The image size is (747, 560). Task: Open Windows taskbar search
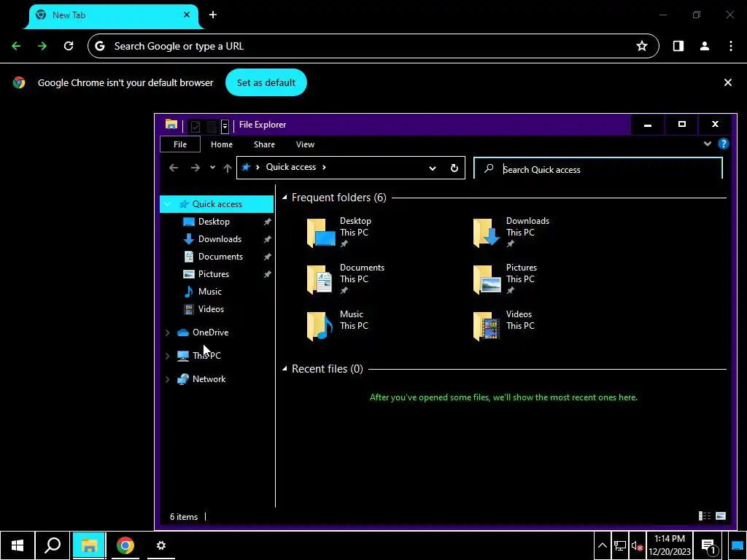pyautogui.click(x=53, y=545)
